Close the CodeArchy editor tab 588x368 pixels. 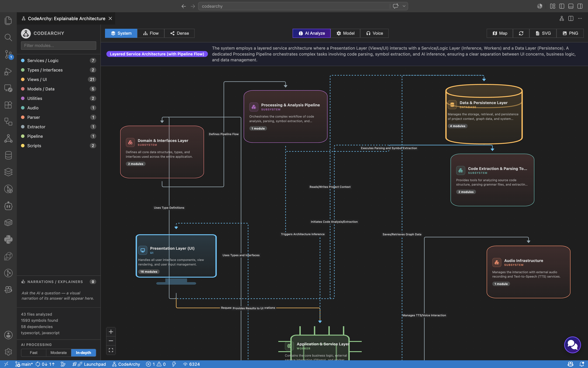pyautogui.click(x=110, y=19)
